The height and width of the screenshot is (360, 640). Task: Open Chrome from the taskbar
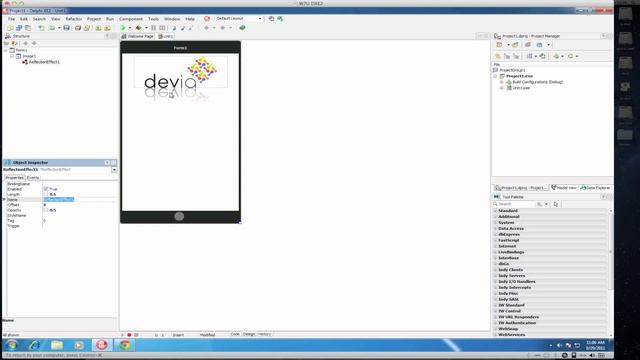tap(124, 345)
